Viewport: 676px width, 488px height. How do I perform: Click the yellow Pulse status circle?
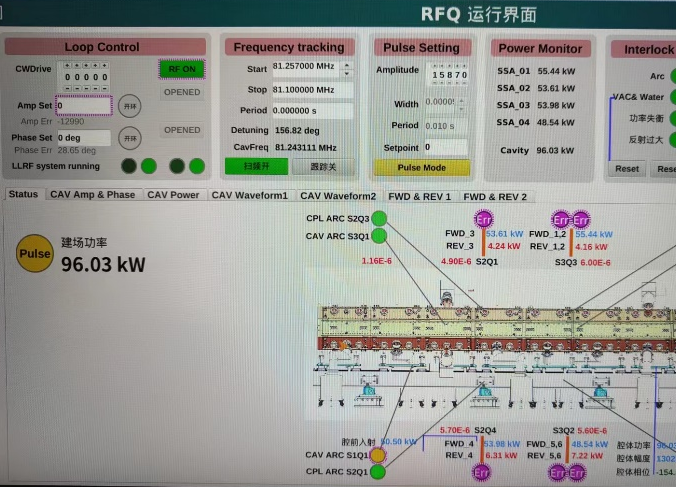[34, 254]
